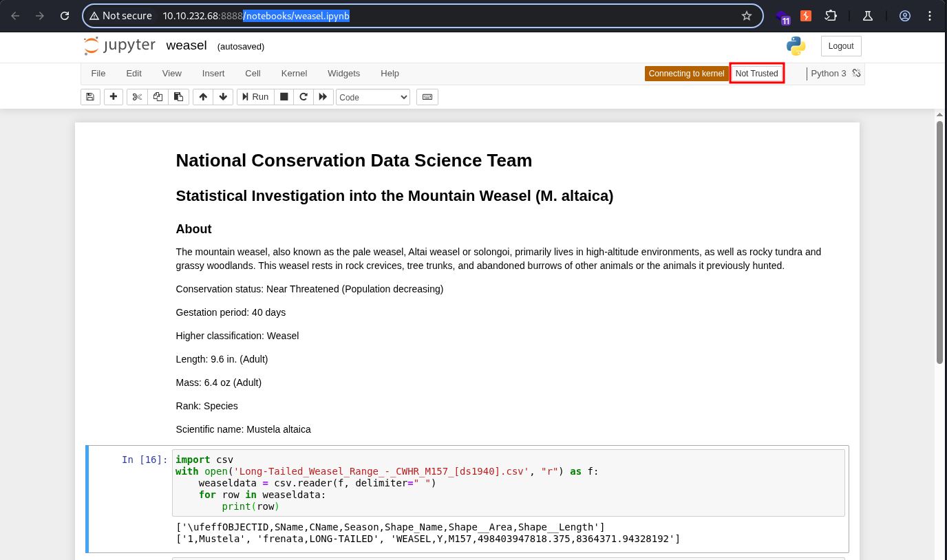Click the Statistical Investigation into the Mountain Weasel heading
The image size is (947, 560).
[x=394, y=196]
